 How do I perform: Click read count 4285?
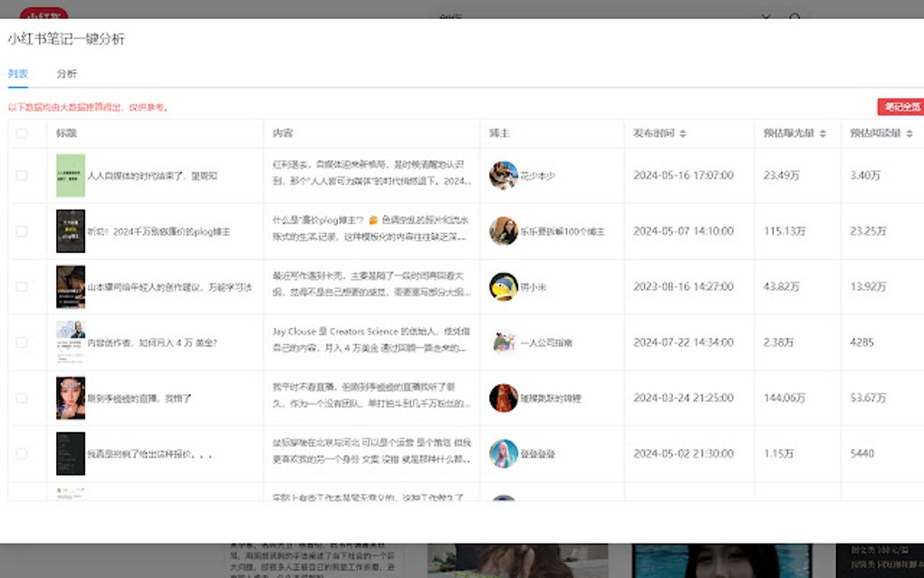(x=861, y=342)
